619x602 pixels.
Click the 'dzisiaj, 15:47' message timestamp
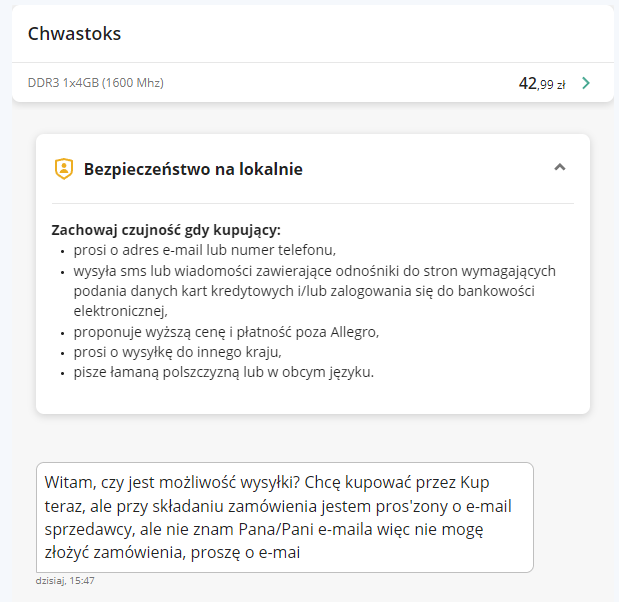65,580
